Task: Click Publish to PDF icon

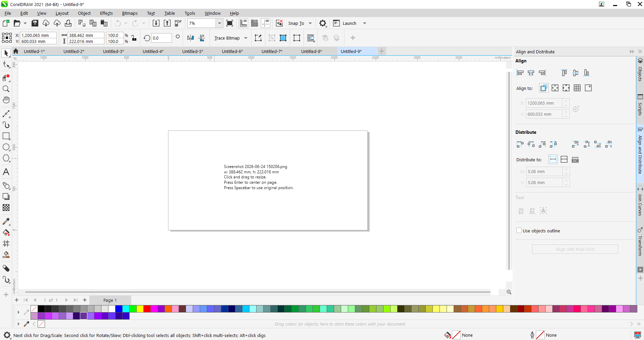Action: (x=178, y=23)
